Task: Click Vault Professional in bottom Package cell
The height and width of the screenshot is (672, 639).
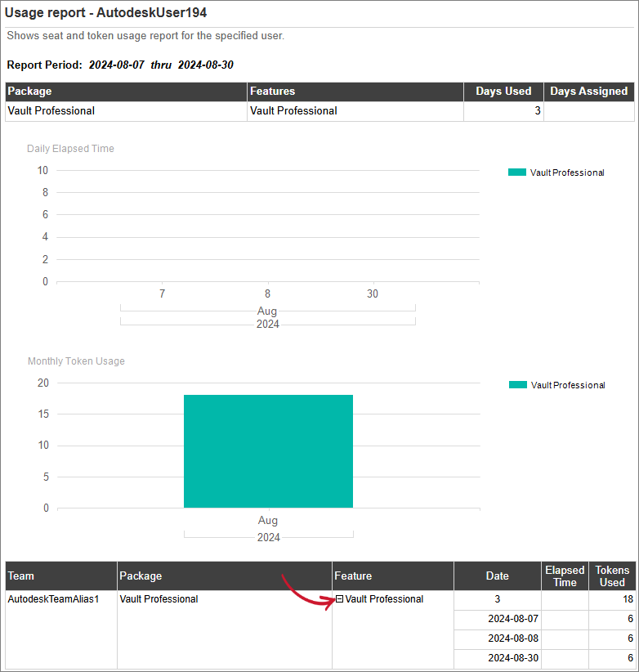Action: tap(159, 598)
